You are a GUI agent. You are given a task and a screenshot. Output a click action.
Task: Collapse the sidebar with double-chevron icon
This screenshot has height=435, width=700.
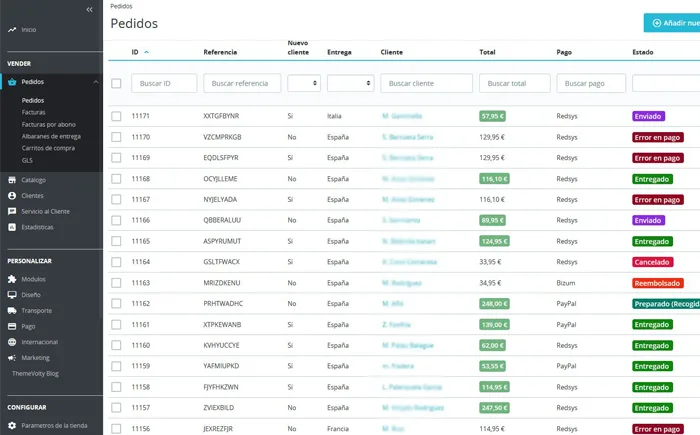point(89,9)
